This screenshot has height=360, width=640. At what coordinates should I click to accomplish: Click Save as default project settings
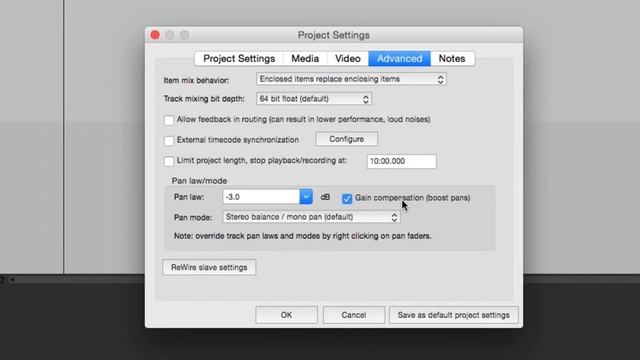coord(453,315)
